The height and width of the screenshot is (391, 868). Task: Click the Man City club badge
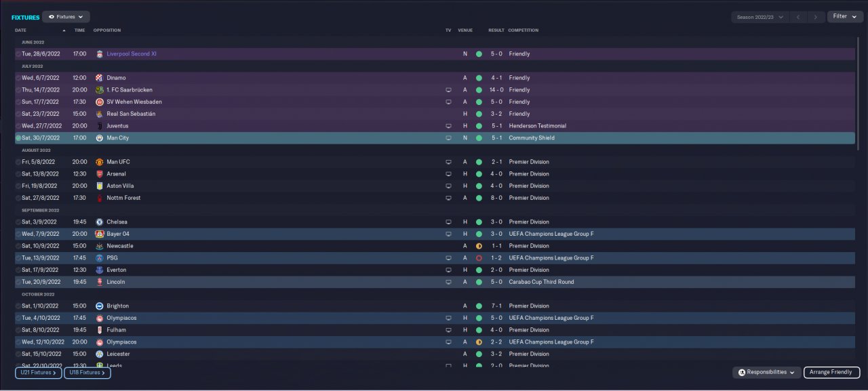click(100, 138)
